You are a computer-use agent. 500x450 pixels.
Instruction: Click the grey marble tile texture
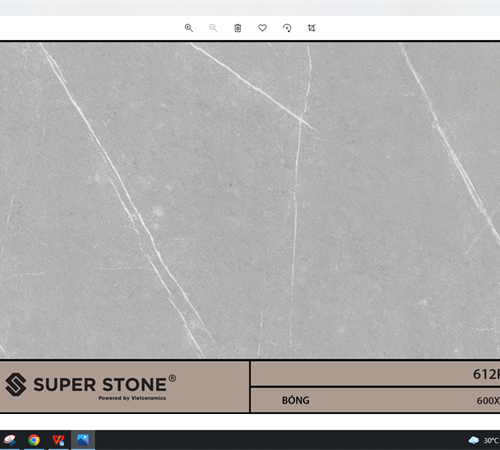pos(250,200)
